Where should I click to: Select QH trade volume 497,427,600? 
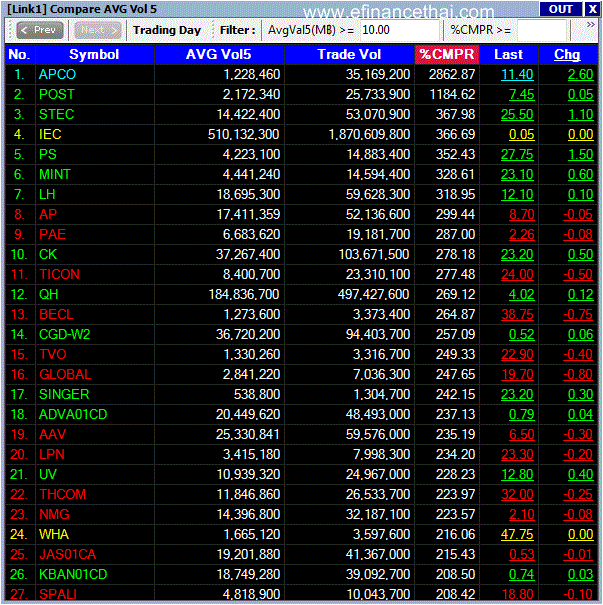(x=373, y=294)
